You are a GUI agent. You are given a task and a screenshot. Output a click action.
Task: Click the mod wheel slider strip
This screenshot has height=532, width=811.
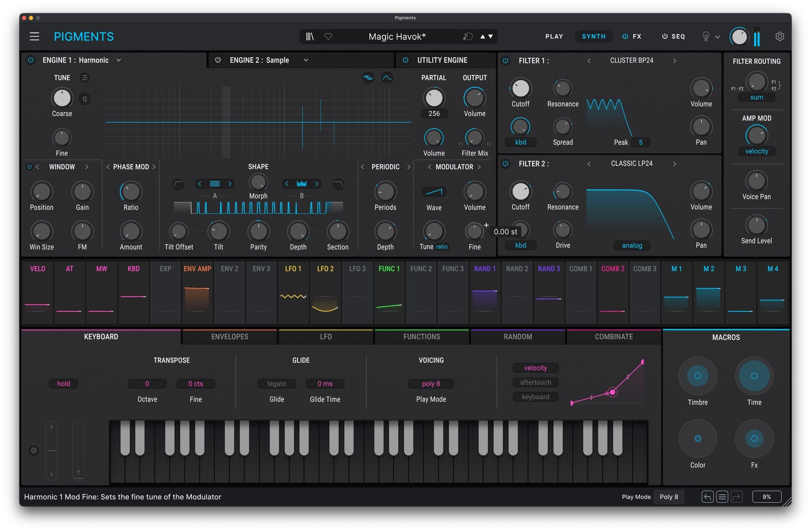click(x=78, y=450)
